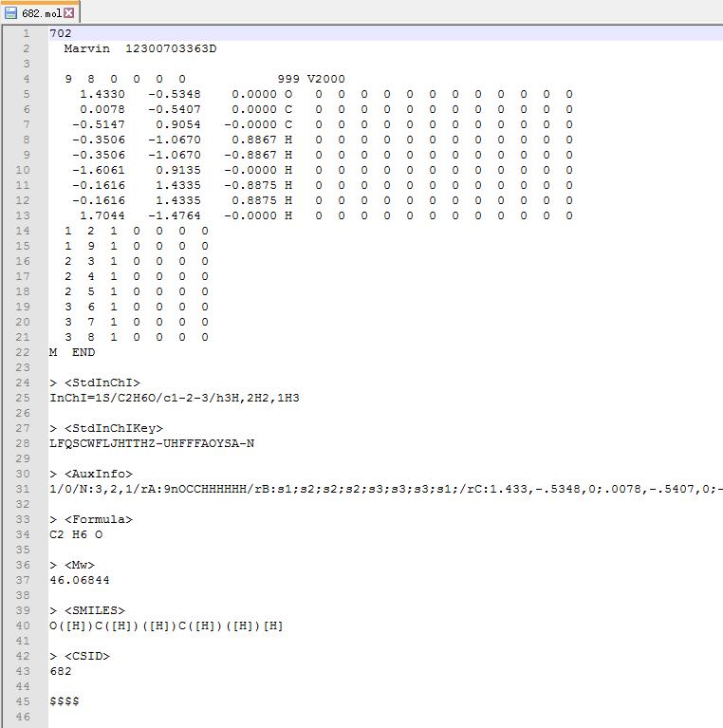Click the save icon on 682.mol tab
The height and width of the screenshot is (728, 723).
pos(10,12)
